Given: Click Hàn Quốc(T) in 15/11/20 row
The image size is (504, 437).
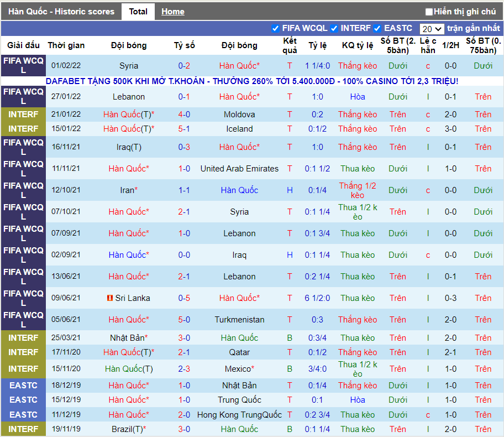Looking at the screenshot, I should [129, 369].
